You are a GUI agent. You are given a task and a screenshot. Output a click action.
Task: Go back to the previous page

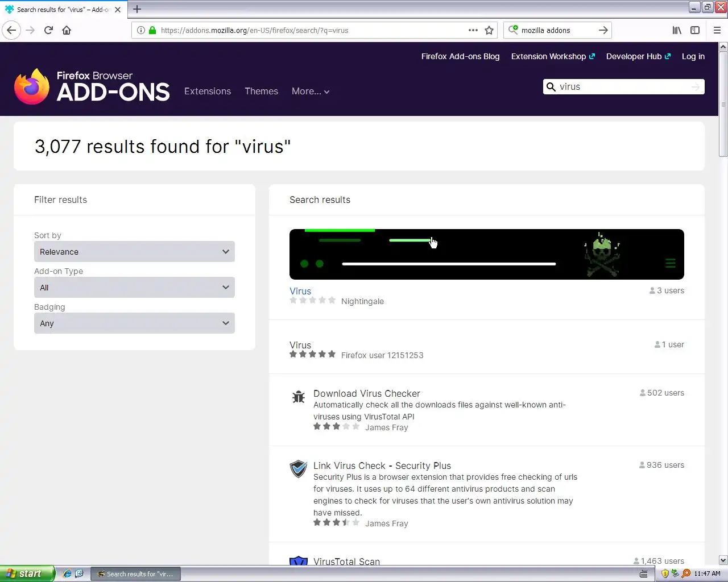pos(12,30)
